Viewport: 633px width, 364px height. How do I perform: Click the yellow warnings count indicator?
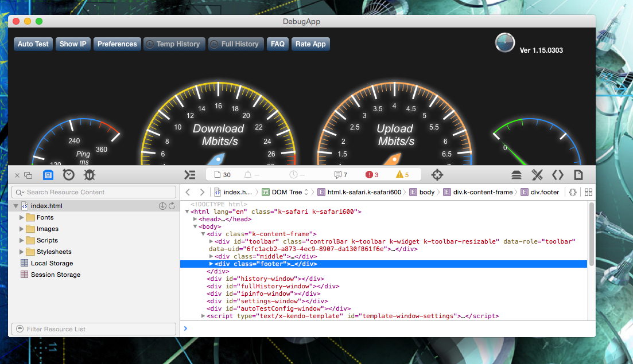click(x=402, y=175)
